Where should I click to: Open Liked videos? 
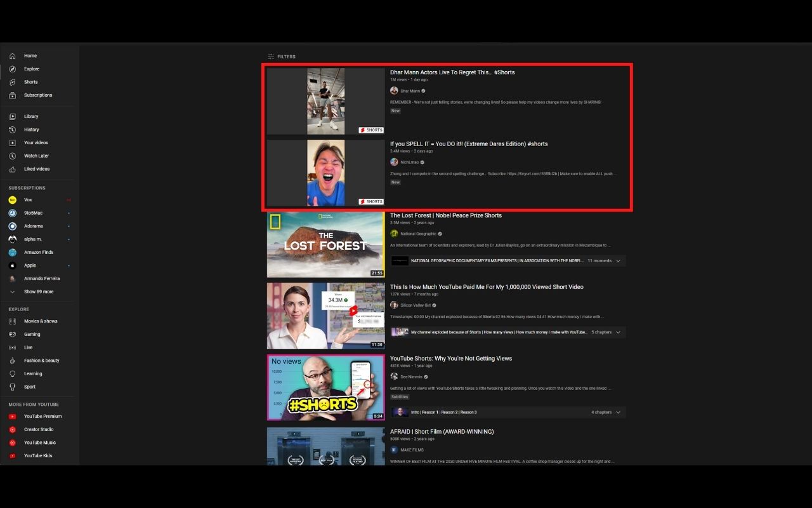(x=37, y=168)
